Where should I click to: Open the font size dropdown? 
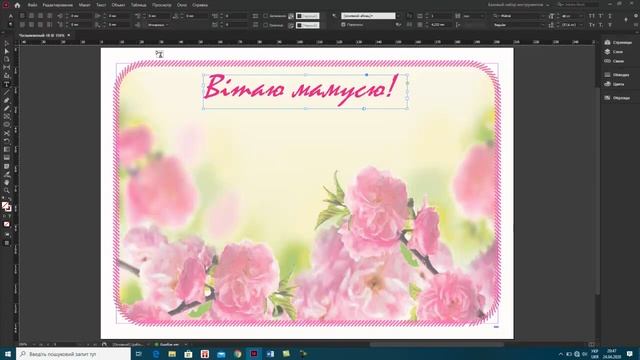(580, 16)
